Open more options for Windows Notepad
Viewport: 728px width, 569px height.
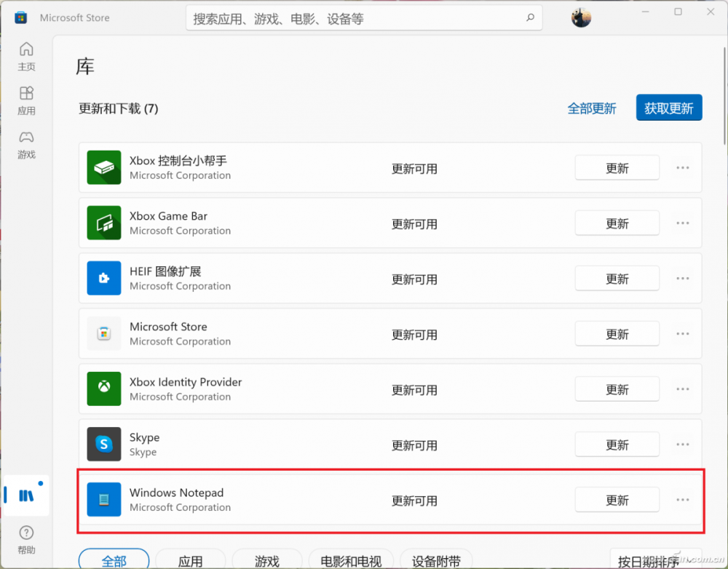(683, 499)
